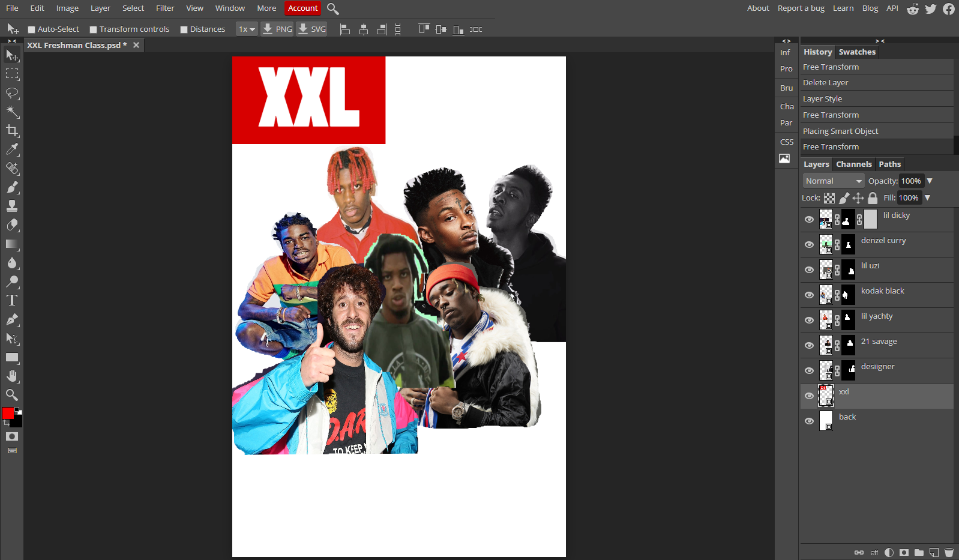The width and height of the screenshot is (959, 560).
Task: Toggle Quick Mask mode
Action: [x=12, y=436]
